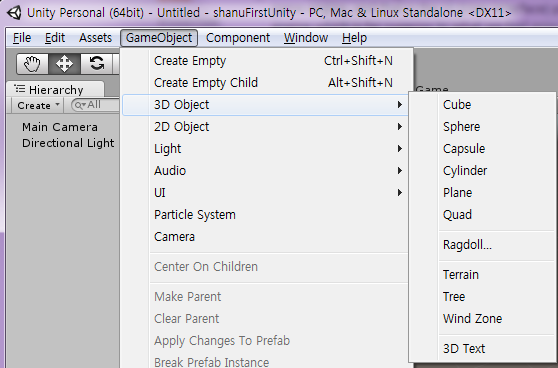This screenshot has width=558, height=368.
Task: Open the Hierarchy Create dropdown
Action: click(37, 105)
